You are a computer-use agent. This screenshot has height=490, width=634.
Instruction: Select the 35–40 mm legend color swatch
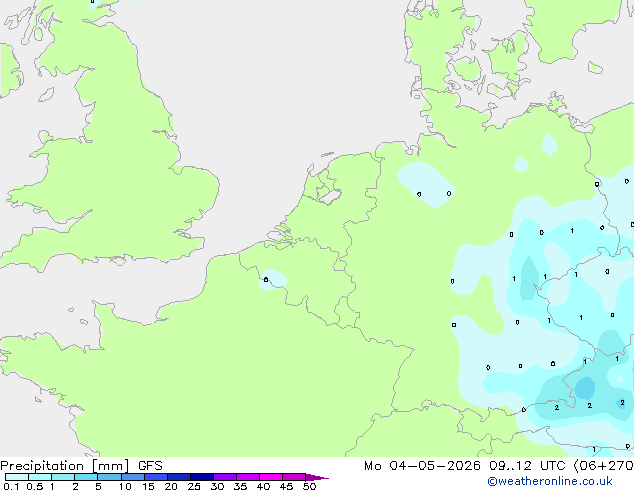click(248, 477)
